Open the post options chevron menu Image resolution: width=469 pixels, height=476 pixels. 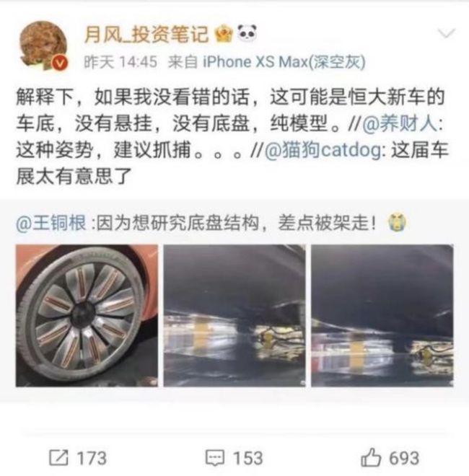(x=446, y=33)
